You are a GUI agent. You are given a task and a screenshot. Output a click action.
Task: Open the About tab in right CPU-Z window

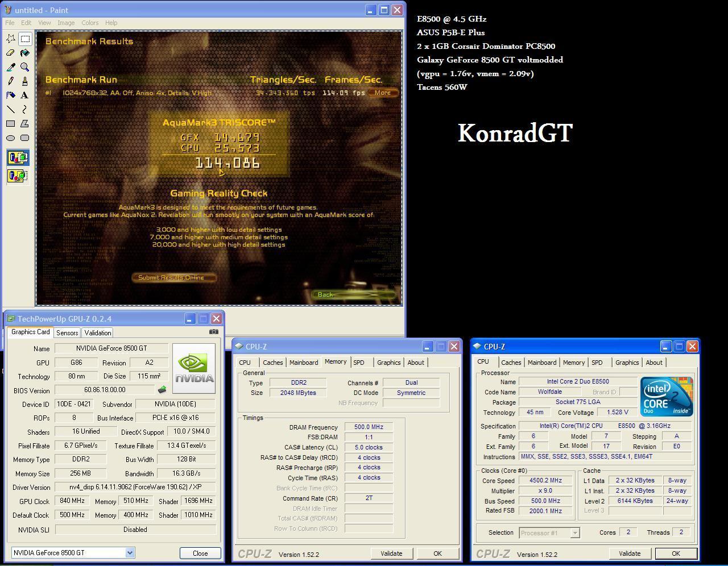coord(654,363)
